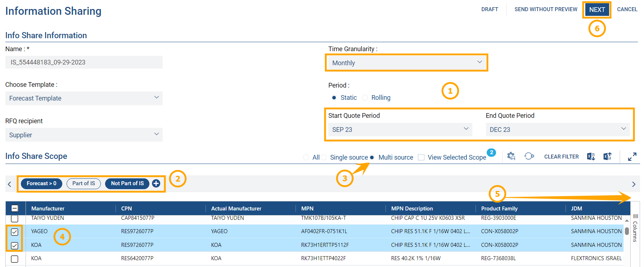Click the Excel upload icon
This screenshot has width=644, height=267.
pos(608,156)
